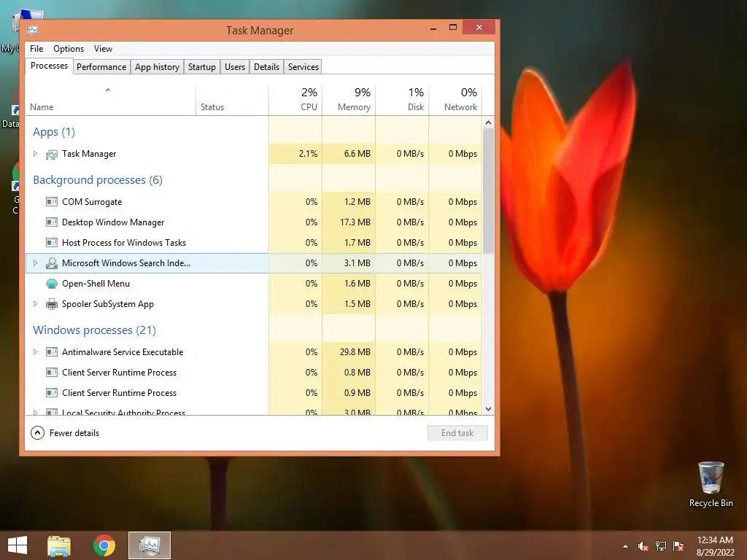Collapse view with Fewer details
The height and width of the screenshot is (560, 747).
(x=65, y=433)
